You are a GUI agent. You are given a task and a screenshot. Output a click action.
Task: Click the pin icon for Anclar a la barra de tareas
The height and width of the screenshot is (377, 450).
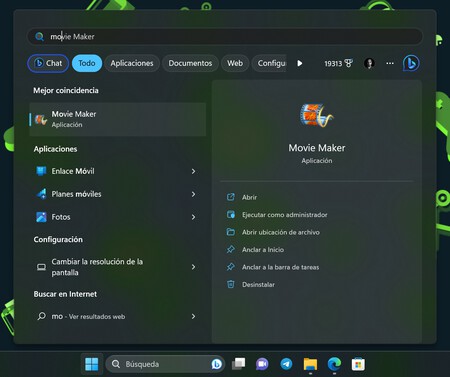click(231, 267)
